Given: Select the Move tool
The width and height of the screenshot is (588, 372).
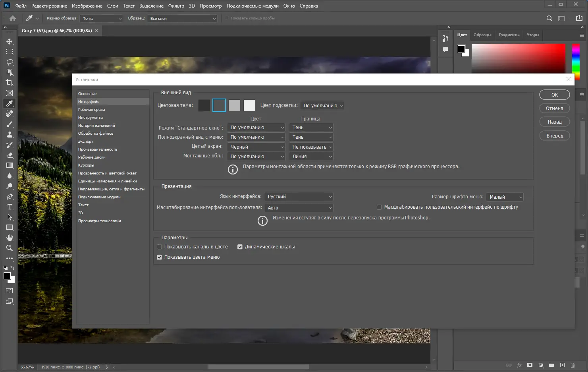Looking at the screenshot, I should [10, 41].
